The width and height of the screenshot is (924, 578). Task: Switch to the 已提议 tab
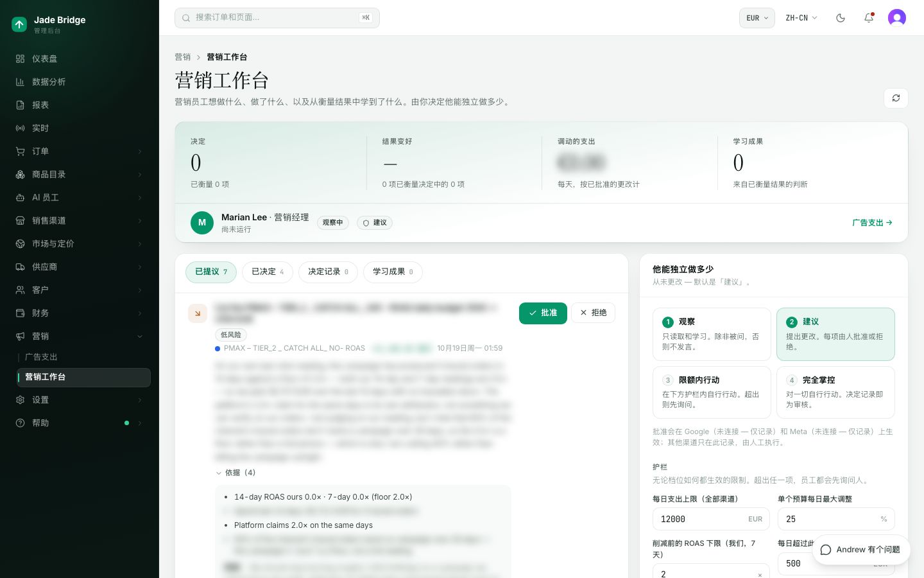click(x=211, y=272)
